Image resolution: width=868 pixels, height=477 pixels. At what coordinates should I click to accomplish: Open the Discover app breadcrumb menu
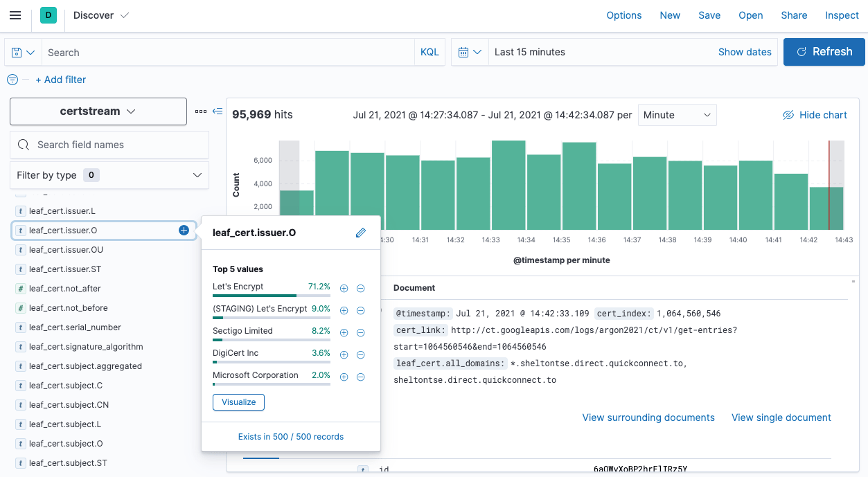coord(100,15)
